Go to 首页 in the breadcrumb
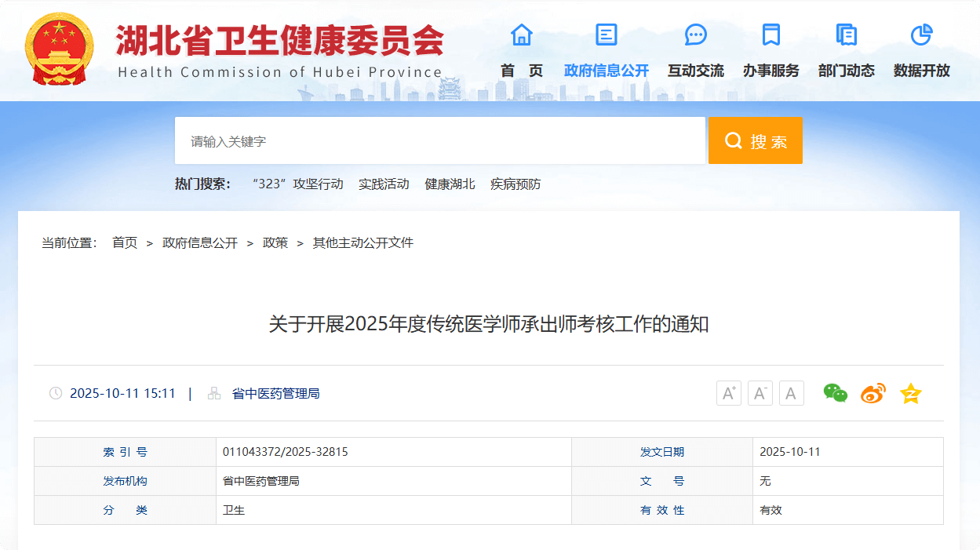 coord(125,243)
